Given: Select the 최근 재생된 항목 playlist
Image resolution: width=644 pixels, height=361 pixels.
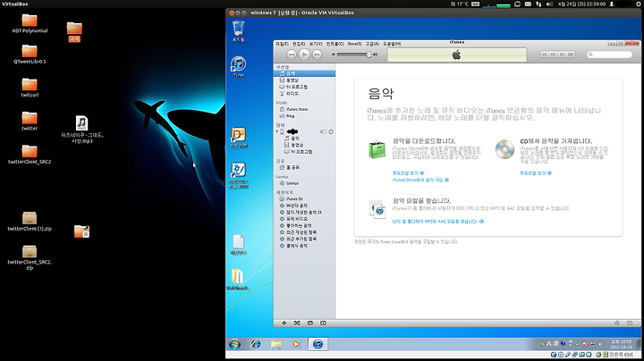Looking at the screenshot, I should click(x=304, y=232).
